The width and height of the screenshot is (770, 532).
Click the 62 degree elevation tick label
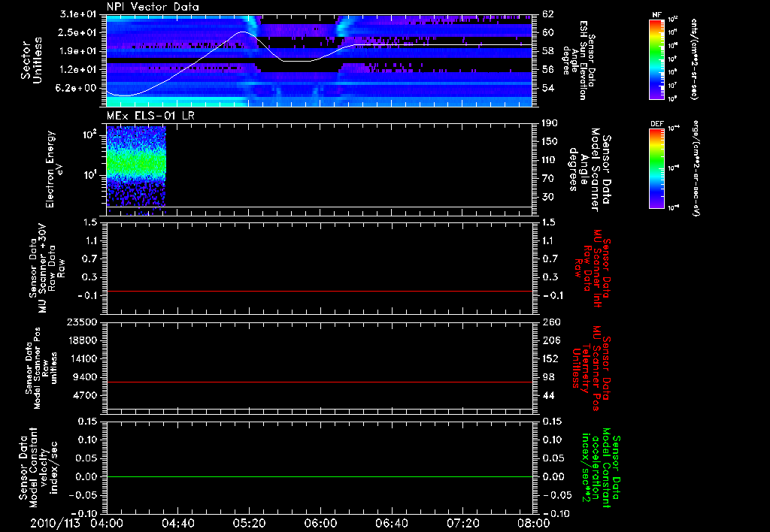tap(548, 14)
